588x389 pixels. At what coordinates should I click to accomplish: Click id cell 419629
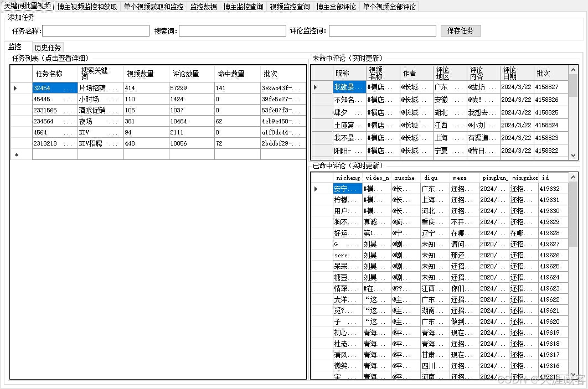pyautogui.click(x=553, y=222)
